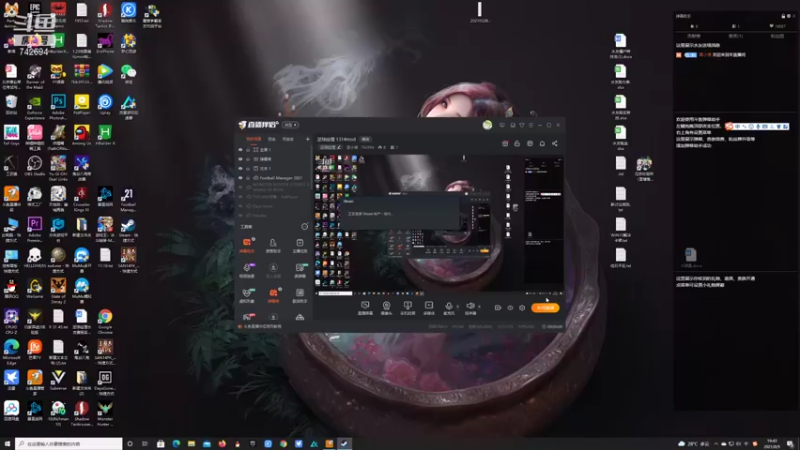Toggle visibility of the second source in the list
The image size is (800, 450).
241,159
